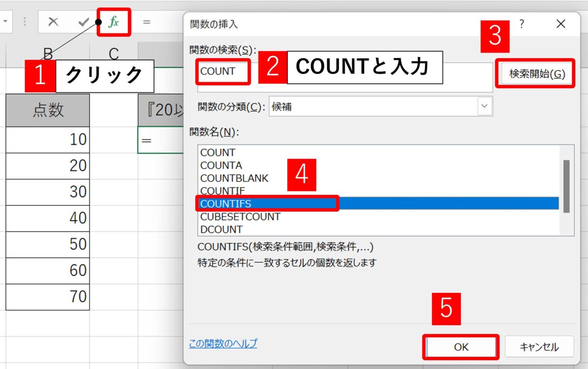The image size is (588, 369).
Task: Open the この関数のヘルプ link
Action: click(223, 343)
